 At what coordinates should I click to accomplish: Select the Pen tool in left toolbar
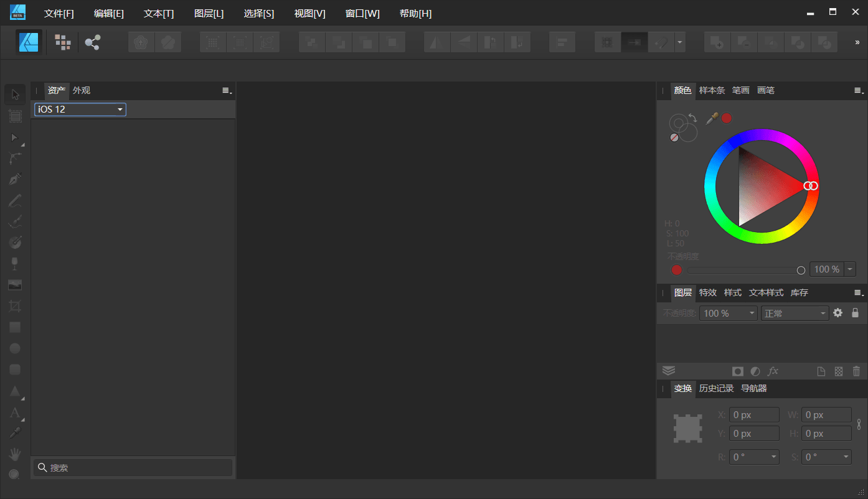[16, 179]
